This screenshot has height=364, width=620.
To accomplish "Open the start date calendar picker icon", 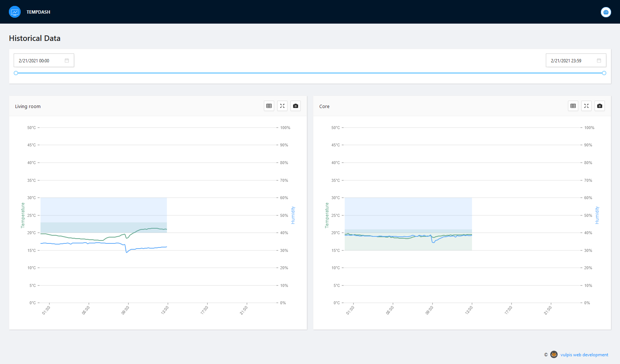I will [x=67, y=60].
